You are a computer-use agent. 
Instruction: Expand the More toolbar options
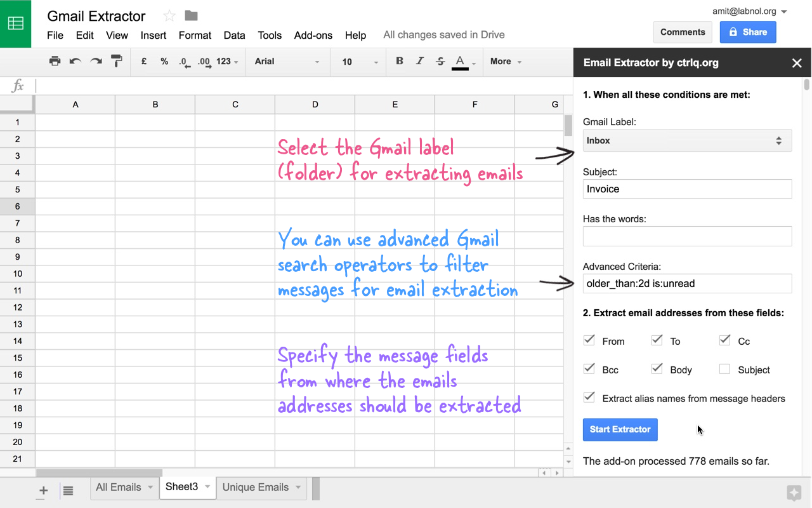[x=506, y=62]
